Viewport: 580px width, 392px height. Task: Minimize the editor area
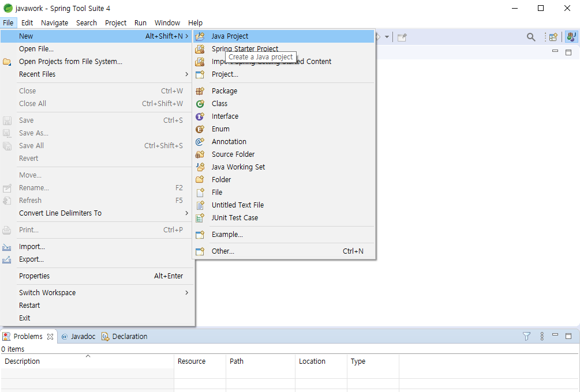[555, 51]
